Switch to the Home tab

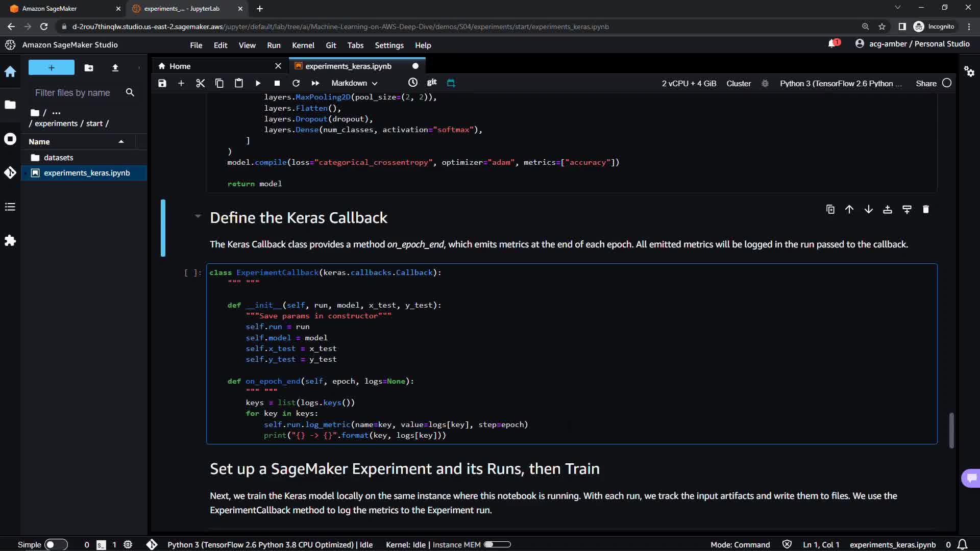pyautogui.click(x=180, y=66)
